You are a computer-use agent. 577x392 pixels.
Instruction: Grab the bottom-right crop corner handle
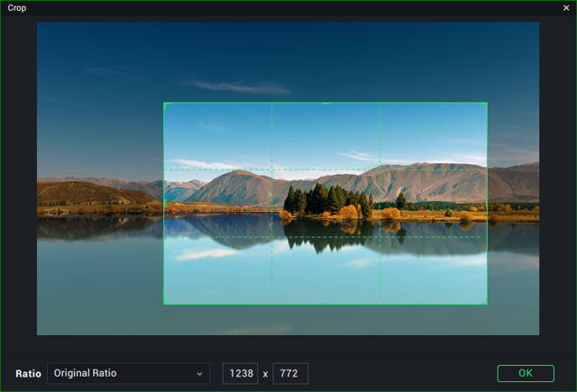485,302
